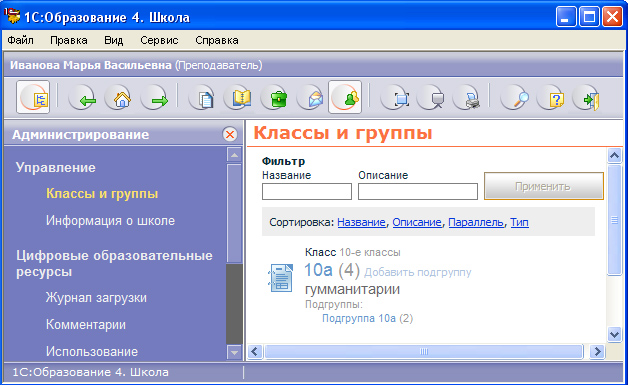This screenshot has height=385, width=628.
Task: Click content vertical scrollbar up arrow
Action: pyautogui.click(x=614, y=155)
